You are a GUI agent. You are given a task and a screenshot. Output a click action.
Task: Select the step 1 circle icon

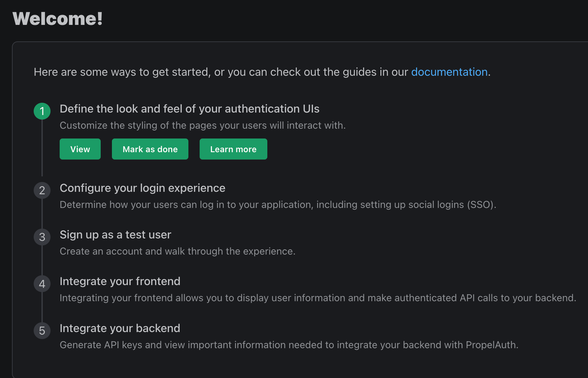pyautogui.click(x=42, y=111)
